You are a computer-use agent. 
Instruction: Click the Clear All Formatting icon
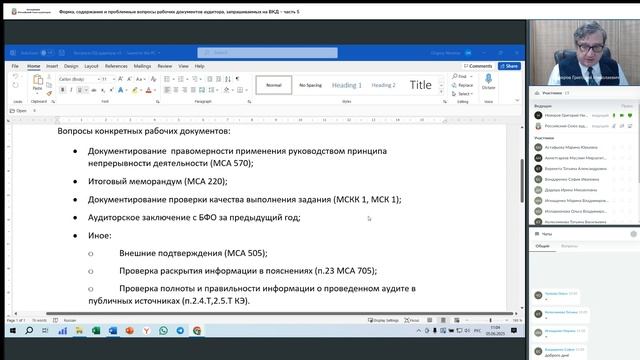click(153, 79)
